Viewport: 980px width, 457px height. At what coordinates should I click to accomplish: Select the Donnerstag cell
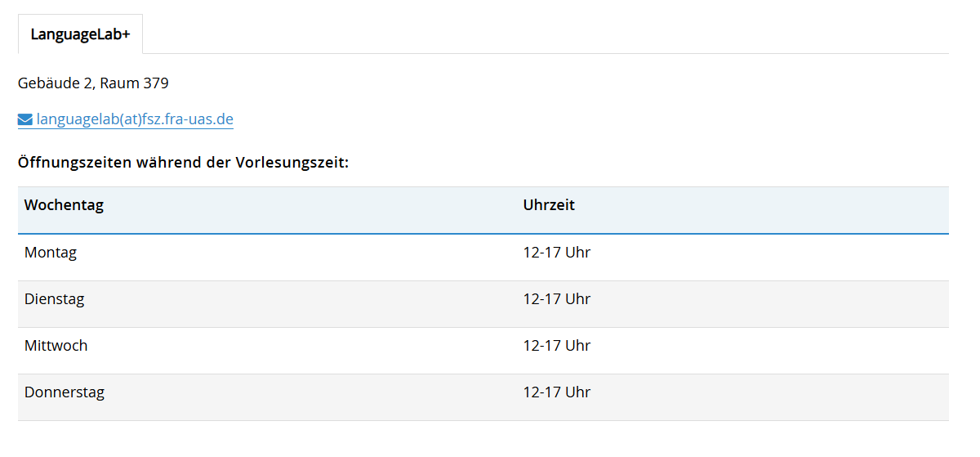(65, 392)
